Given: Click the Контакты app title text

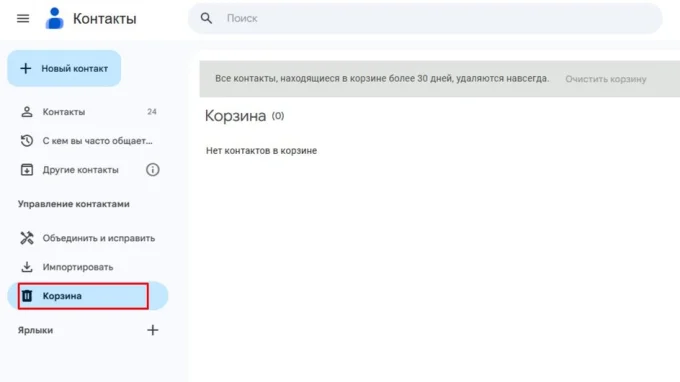Looking at the screenshot, I should pyautogui.click(x=105, y=19).
